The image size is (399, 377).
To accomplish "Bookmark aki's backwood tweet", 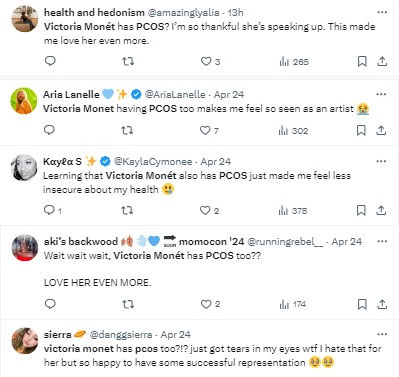I will click(362, 304).
